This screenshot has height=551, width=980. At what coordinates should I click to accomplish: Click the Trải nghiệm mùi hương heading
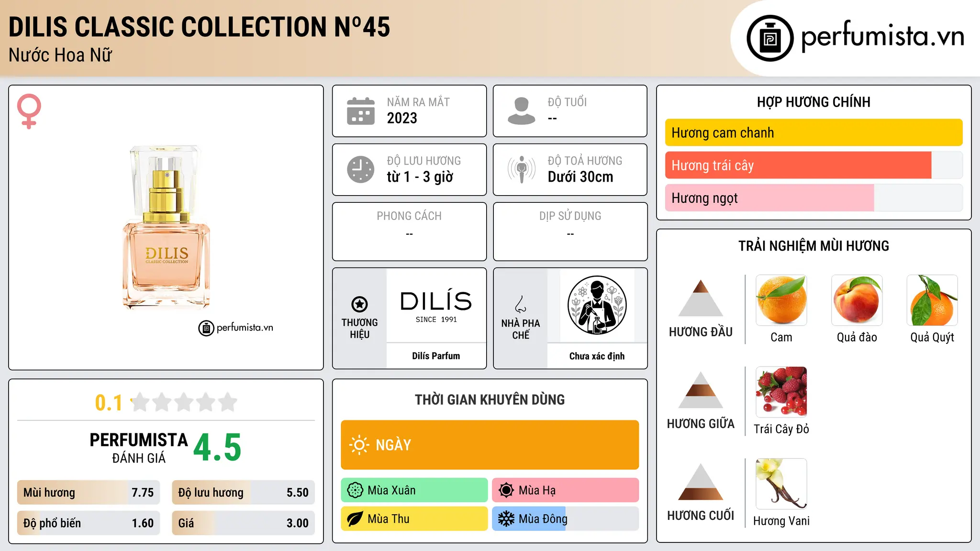[813, 246]
